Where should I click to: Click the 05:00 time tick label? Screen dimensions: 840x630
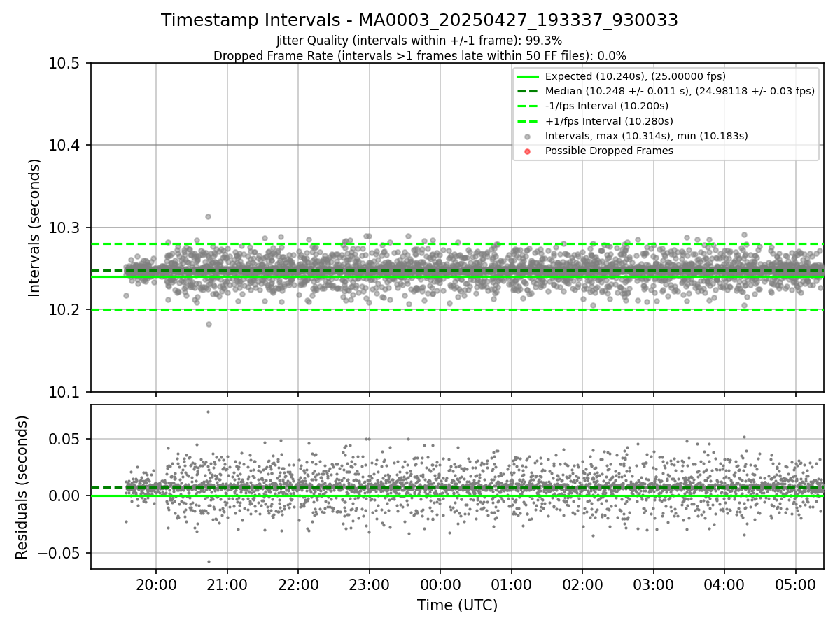coord(796,584)
